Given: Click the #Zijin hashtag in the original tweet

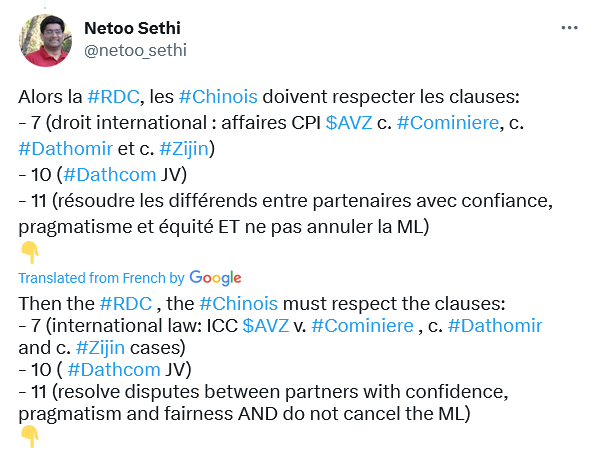Looking at the screenshot, I should pos(184,149).
